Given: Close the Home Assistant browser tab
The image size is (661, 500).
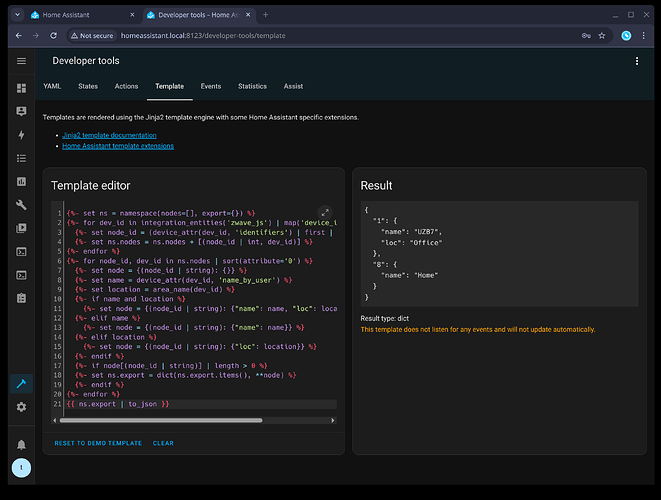Looking at the screenshot, I should pyautogui.click(x=132, y=15).
